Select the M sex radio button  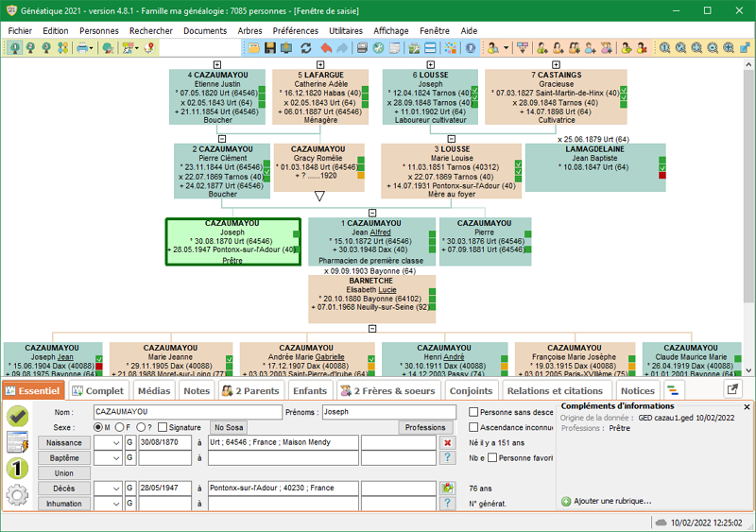(98, 427)
